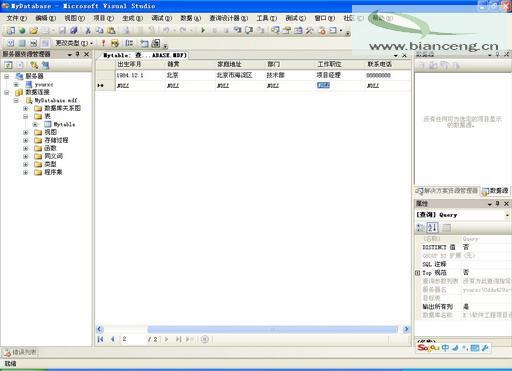This screenshot has width=512, height=371.
Task: Expand the 存储过程 folder node
Action: point(25,140)
